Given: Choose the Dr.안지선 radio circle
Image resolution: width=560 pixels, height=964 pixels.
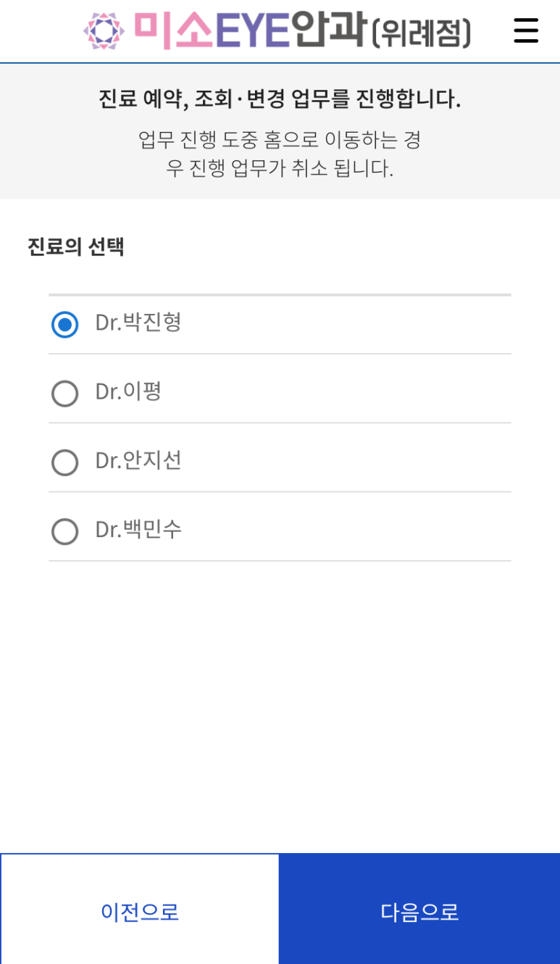Looking at the screenshot, I should pos(64,462).
